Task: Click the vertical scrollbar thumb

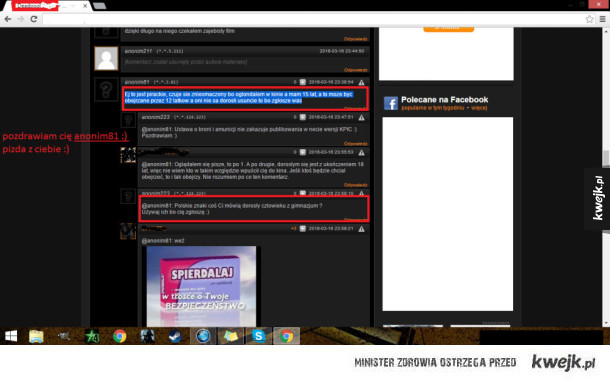Action: click(606, 158)
